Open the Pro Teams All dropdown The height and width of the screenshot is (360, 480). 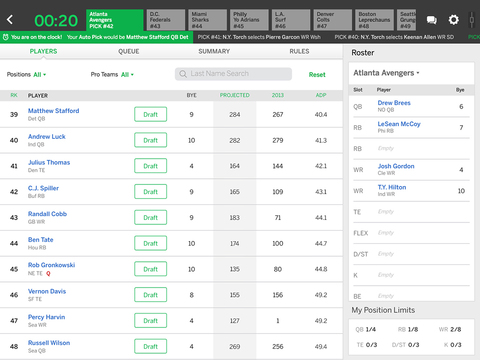tap(127, 75)
